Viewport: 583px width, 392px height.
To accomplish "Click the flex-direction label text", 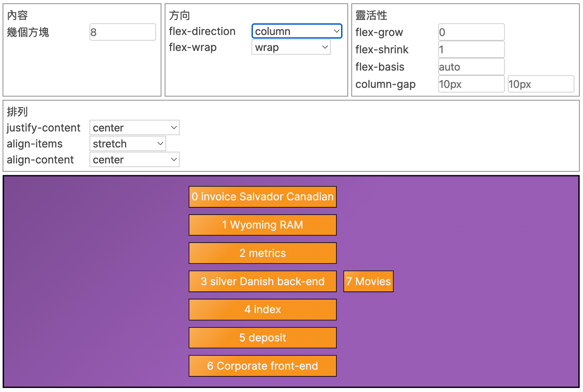I will 202,32.
